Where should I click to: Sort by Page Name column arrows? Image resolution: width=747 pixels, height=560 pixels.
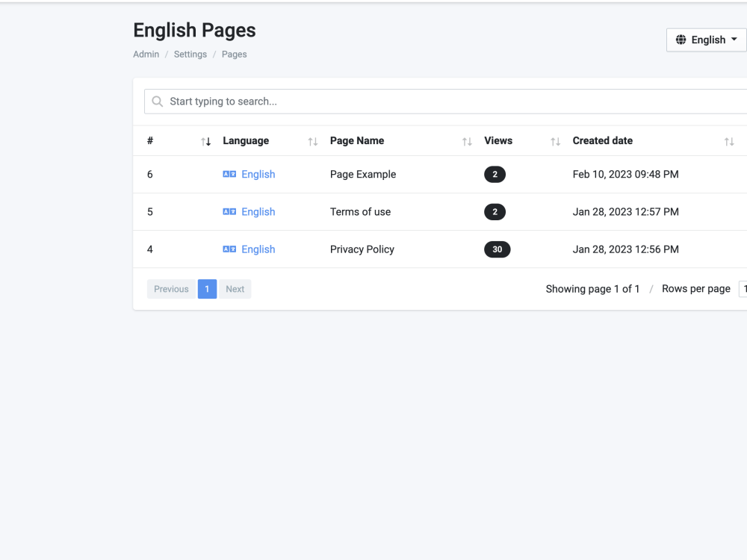click(467, 141)
